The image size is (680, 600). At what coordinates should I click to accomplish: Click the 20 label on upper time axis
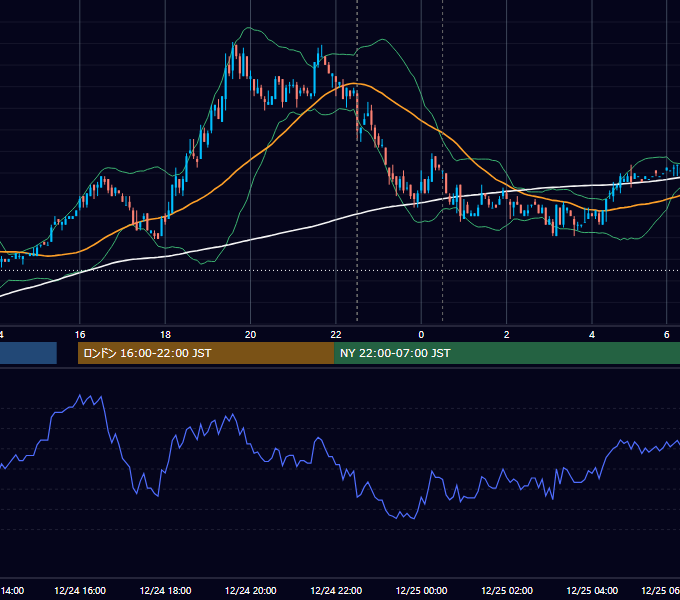[x=250, y=335]
